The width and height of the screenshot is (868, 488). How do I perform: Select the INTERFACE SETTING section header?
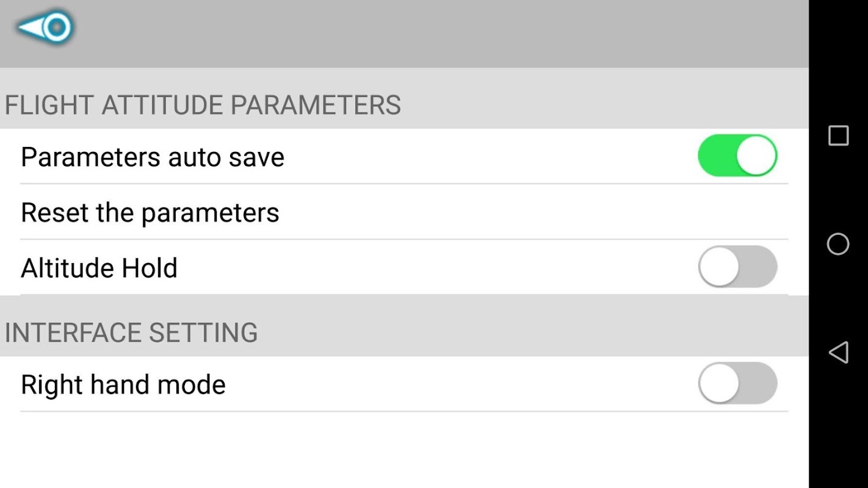[131, 332]
